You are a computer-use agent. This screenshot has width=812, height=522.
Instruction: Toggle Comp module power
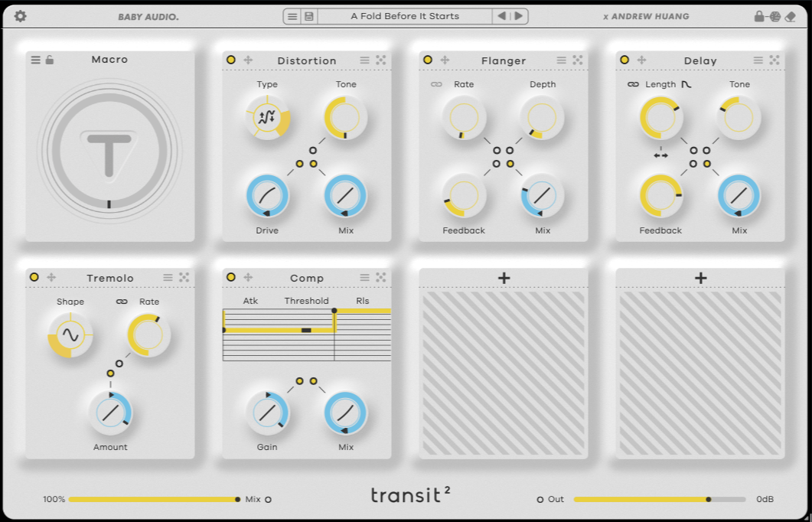click(x=231, y=278)
